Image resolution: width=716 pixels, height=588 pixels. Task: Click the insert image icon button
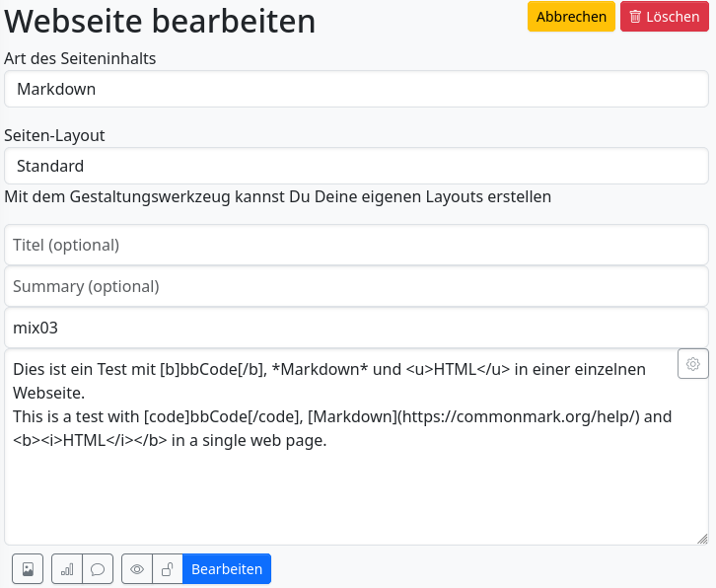[28, 569]
